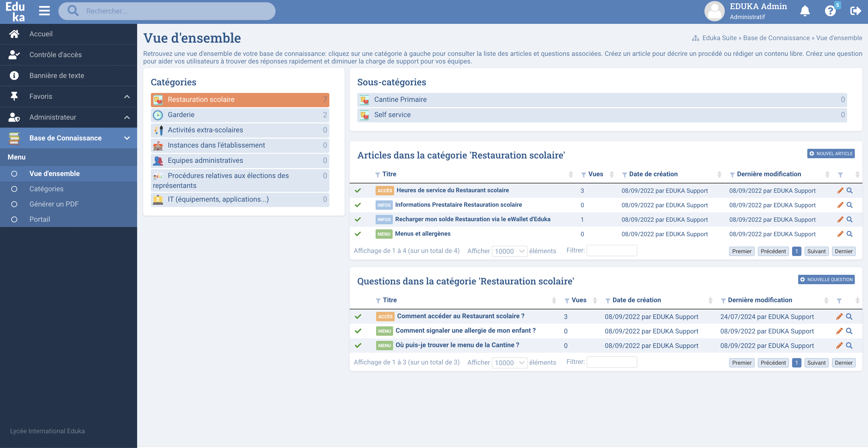868x448 pixels.
Task: Open the questions Afficher 10000 dropdown
Action: [509, 363]
